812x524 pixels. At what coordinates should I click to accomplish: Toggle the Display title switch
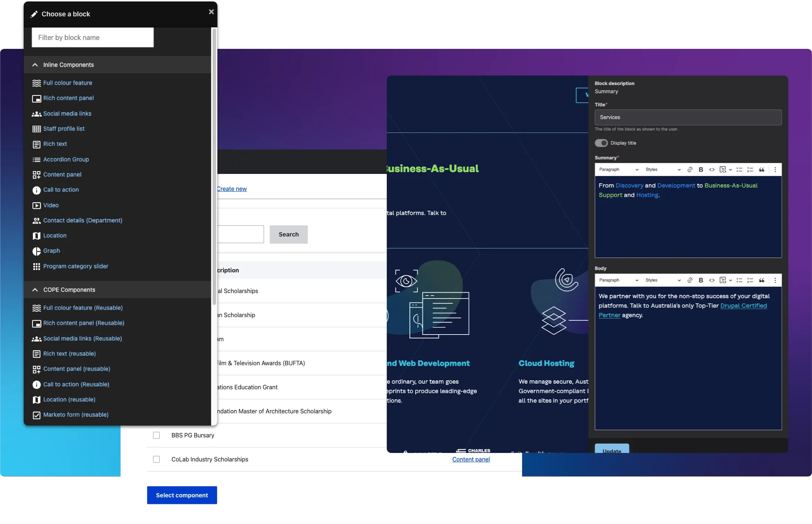point(601,143)
